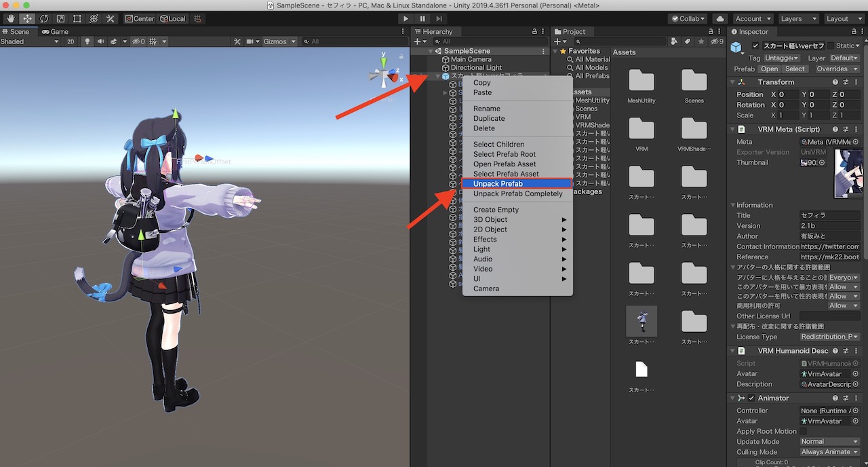The image size is (868, 467).
Task: Select the Scale tool in the toolbar
Action: pyautogui.click(x=60, y=18)
